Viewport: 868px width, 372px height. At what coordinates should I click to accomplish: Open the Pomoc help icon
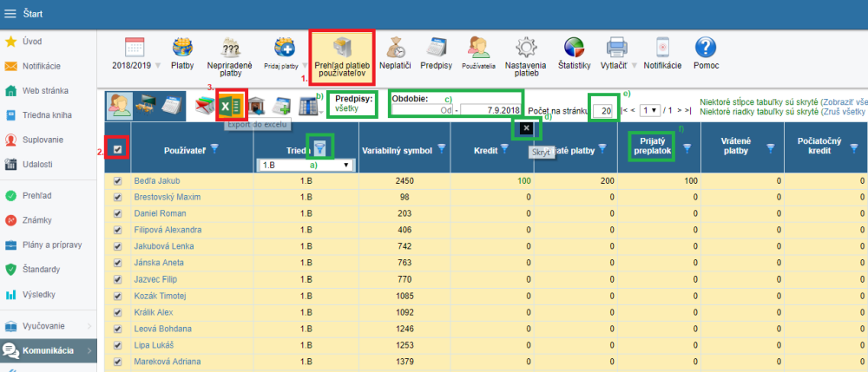(706, 48)
